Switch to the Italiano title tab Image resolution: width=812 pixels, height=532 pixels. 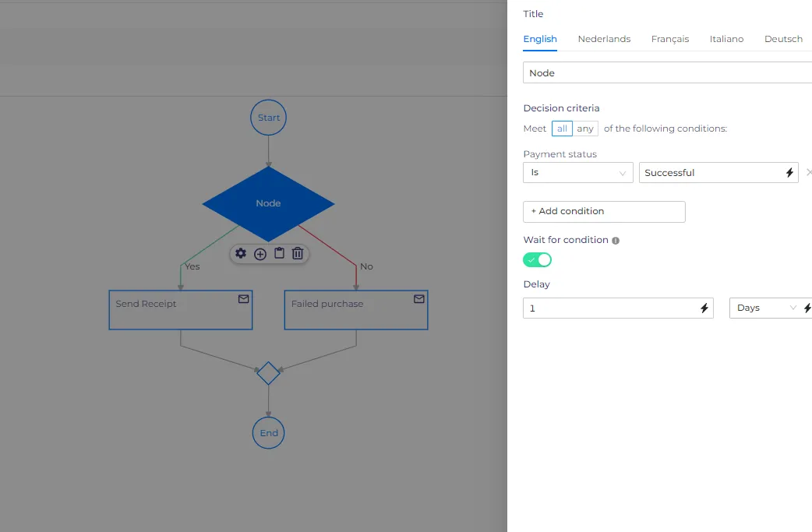tap(726, 39)
